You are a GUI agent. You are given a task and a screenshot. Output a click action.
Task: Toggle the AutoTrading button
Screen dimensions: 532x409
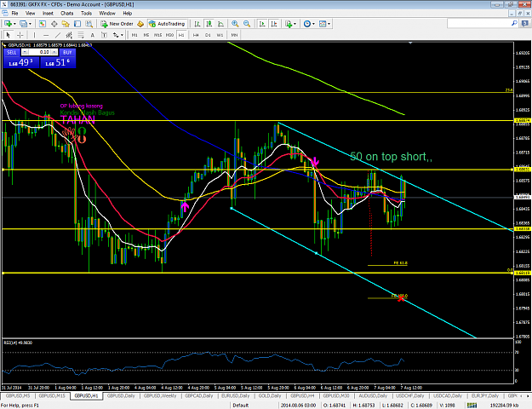point(168,24)
